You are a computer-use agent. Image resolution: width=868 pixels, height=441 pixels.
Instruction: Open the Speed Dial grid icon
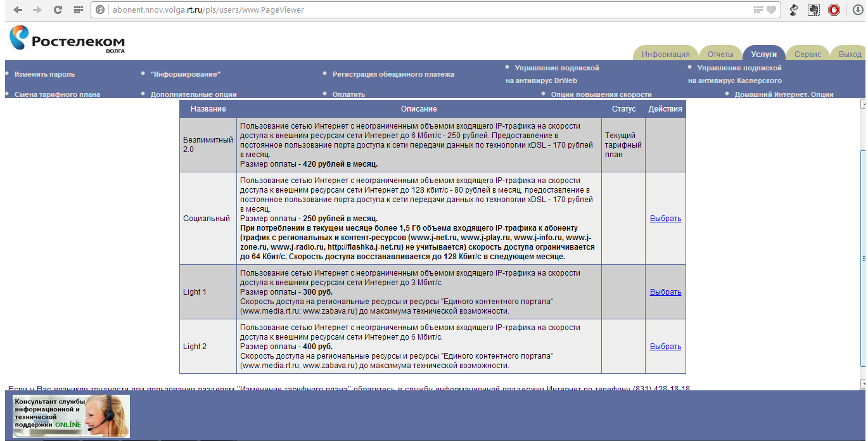pos(78,10)
